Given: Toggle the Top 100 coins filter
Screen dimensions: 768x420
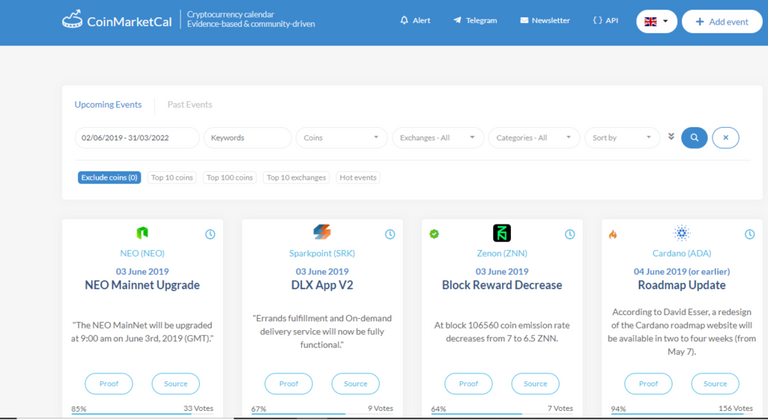Looking at the screenshot, I should point(230,177).
